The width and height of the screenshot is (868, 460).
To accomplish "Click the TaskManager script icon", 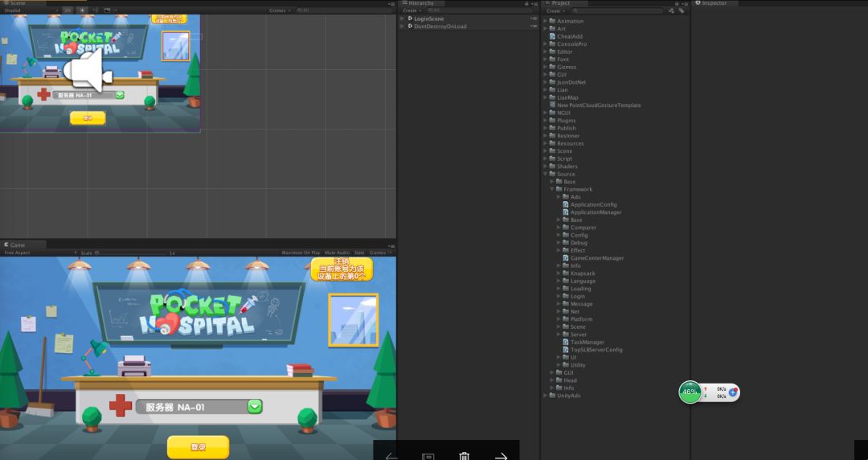I will point(566,343).
